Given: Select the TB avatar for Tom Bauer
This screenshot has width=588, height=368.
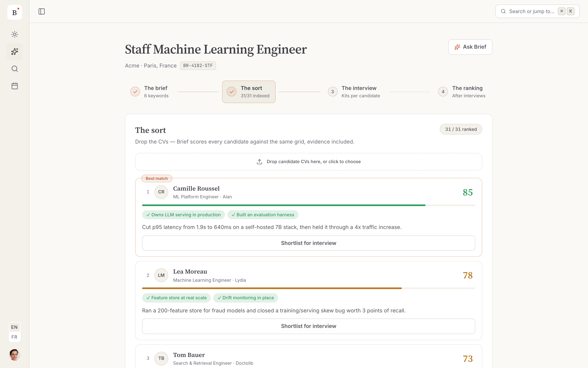Looking at the screenshot, I should tap(161, 358).
